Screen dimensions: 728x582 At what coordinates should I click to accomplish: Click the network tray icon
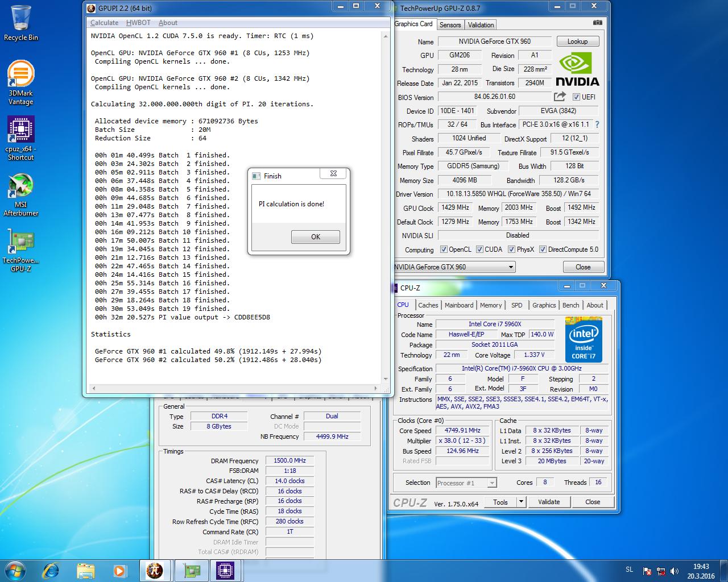[661, 571]
